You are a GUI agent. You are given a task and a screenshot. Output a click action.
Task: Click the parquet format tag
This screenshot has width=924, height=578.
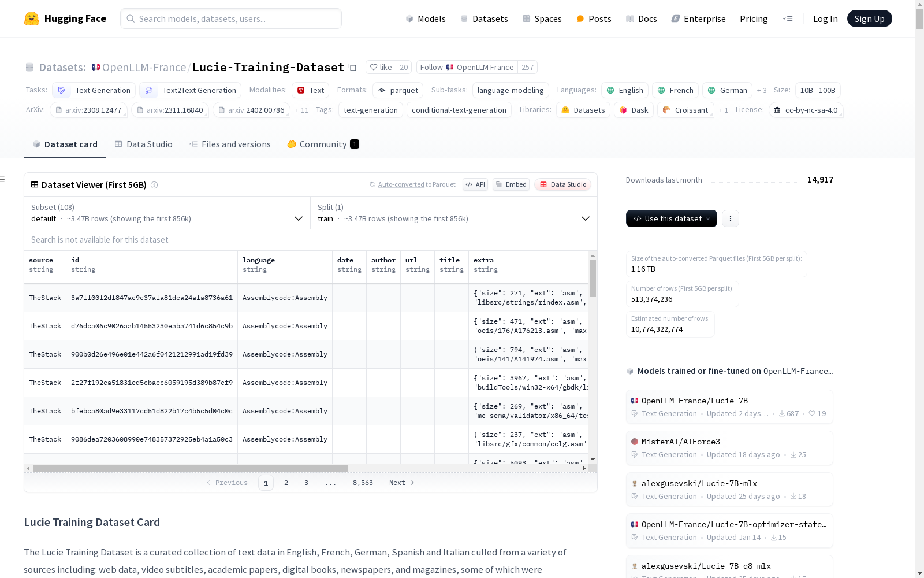[398, 90]
